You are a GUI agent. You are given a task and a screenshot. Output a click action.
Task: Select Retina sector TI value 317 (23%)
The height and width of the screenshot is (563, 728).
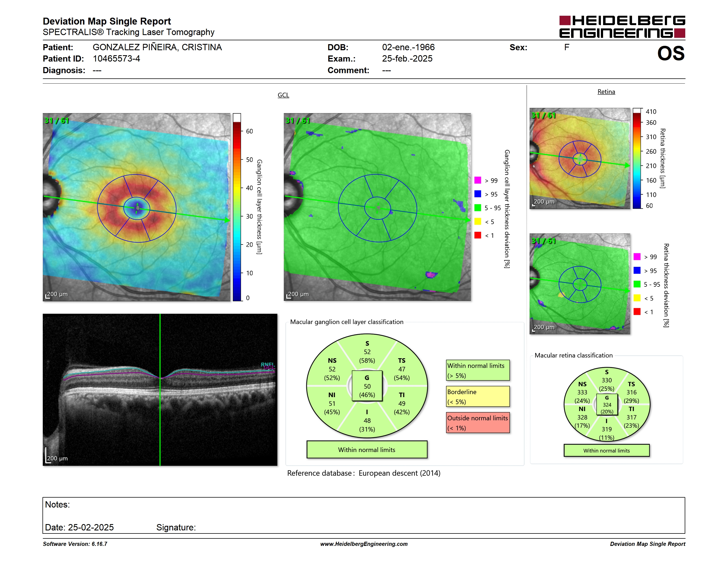631,417
